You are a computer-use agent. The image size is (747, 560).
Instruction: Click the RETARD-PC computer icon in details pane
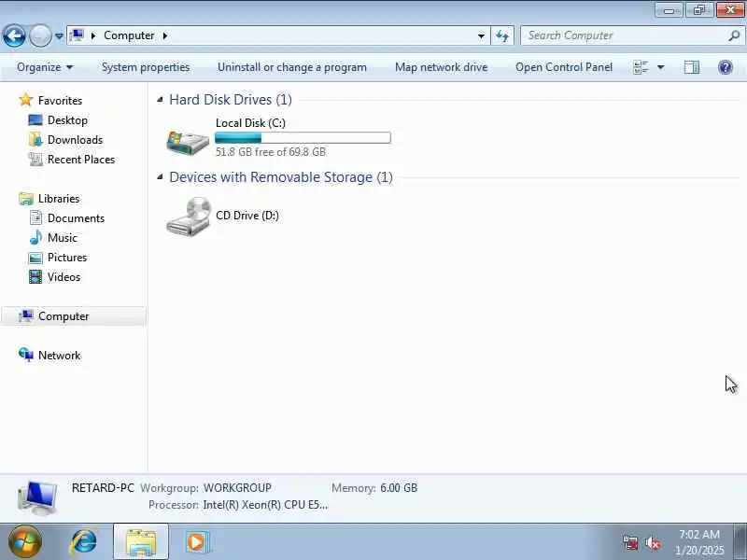(x=37, y=497)
